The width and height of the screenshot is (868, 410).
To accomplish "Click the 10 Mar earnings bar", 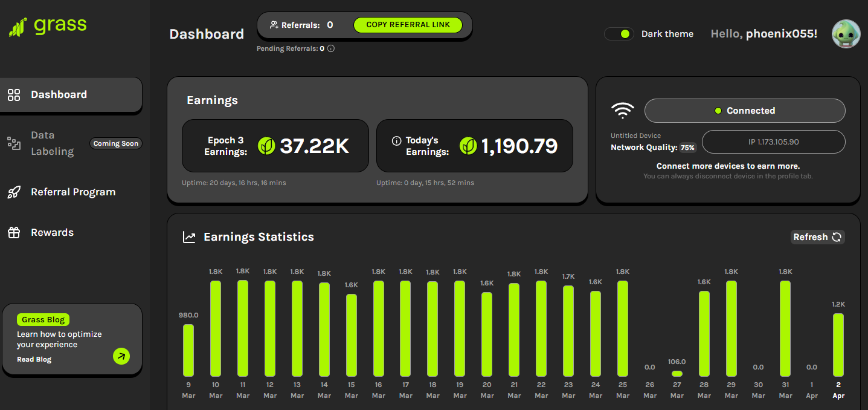I will [x=216, y=329].
